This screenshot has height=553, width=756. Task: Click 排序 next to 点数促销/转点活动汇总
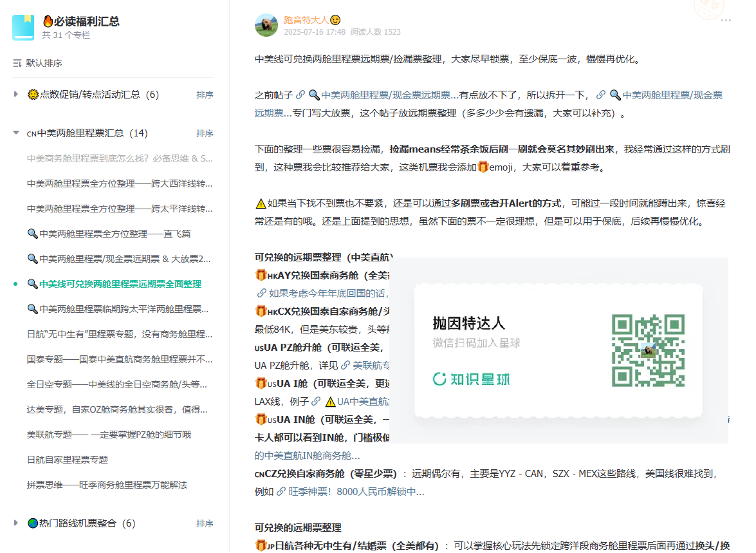205,95
